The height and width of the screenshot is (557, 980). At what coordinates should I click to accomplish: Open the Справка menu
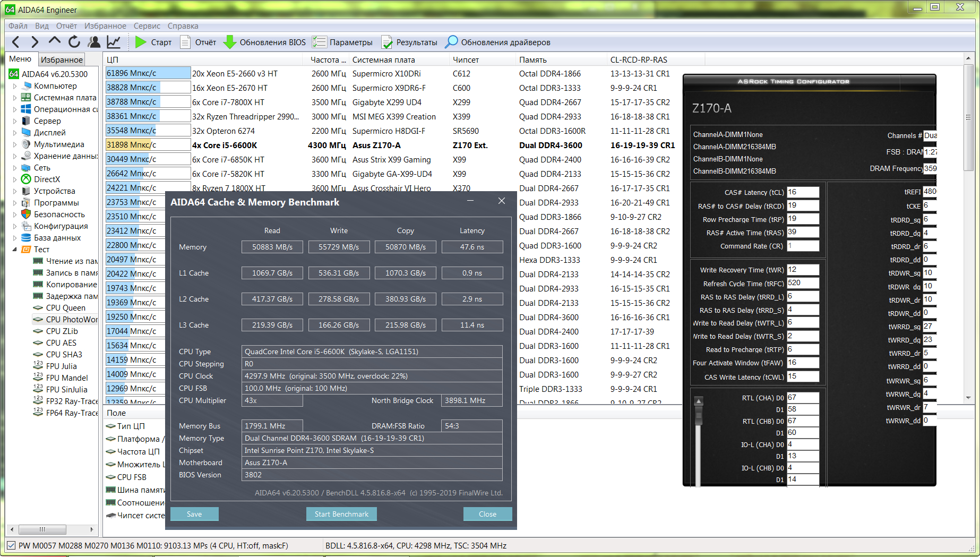pyautogui.click(x=183, y=26)
